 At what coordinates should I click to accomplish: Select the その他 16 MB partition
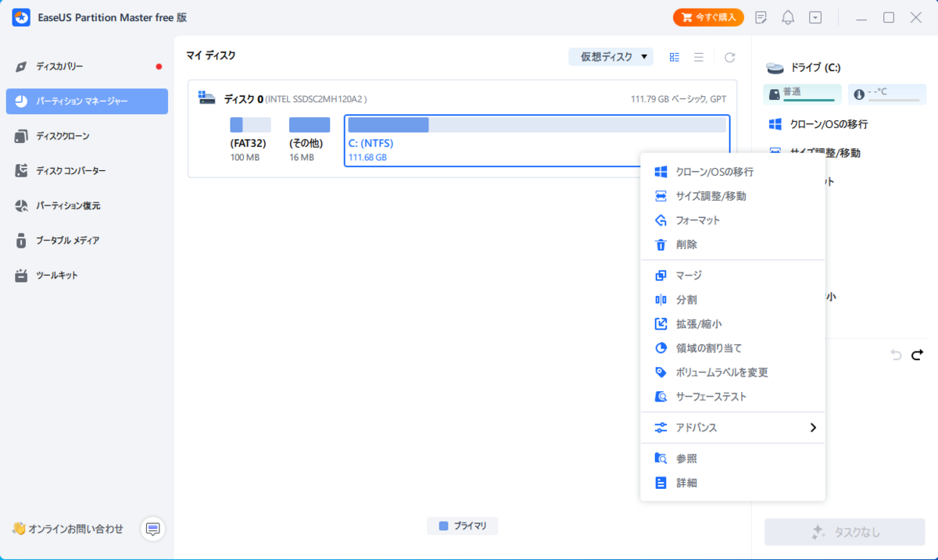(310, 140)
